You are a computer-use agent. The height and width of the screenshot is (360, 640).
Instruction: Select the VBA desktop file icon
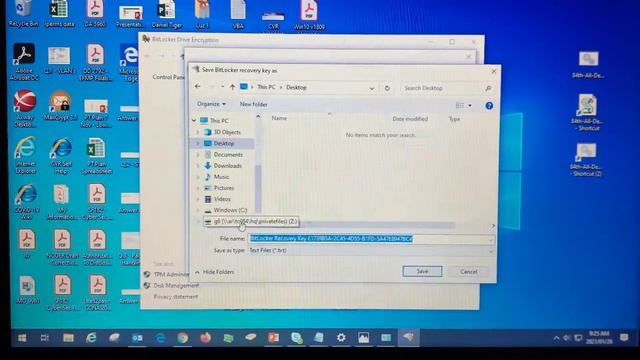tap(238, 13)
